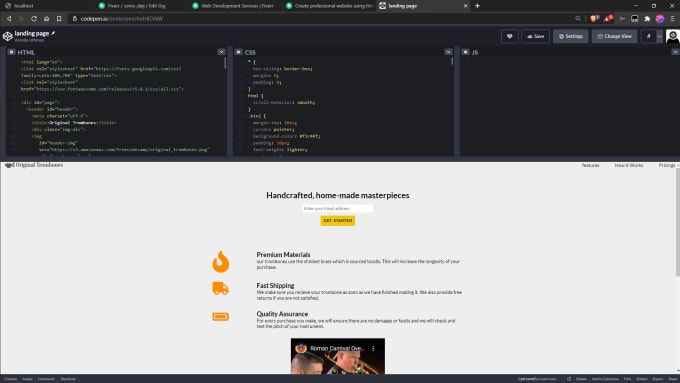Click zoom magnifier icon in address bar
This screenshot has height=383, width=680.
(578, 19)
